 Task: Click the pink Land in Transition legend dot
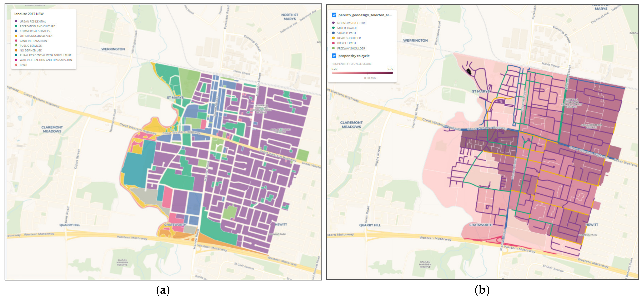16,41
